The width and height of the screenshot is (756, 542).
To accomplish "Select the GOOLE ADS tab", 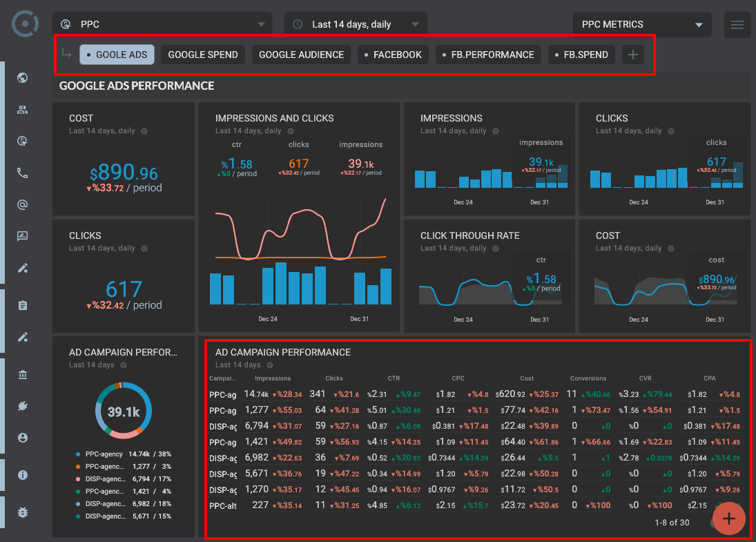I will tap(117, 55).
